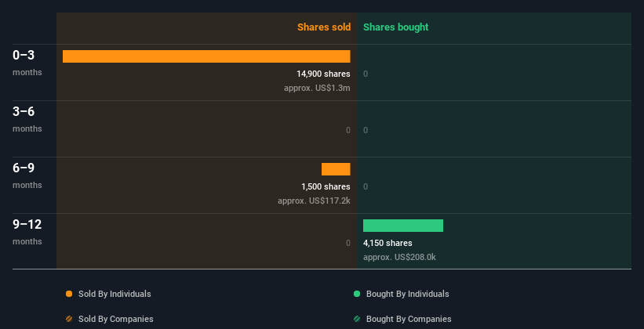Click the 14,900 shares value
This screenshot has width=644, height=329.
tap(323, 74)
